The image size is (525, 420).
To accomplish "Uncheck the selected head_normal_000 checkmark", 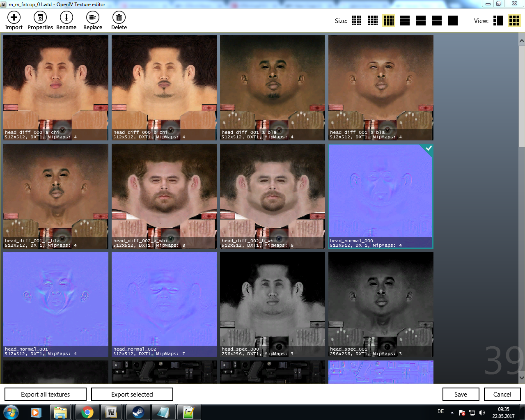I will point(429,148).
